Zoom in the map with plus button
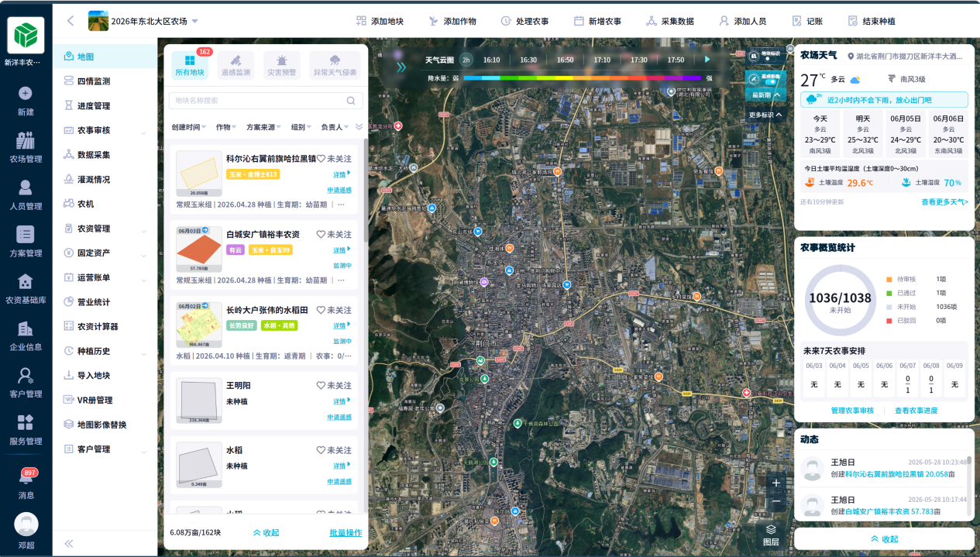The height and width of the screenshot is (557, 980). (776, 483)
